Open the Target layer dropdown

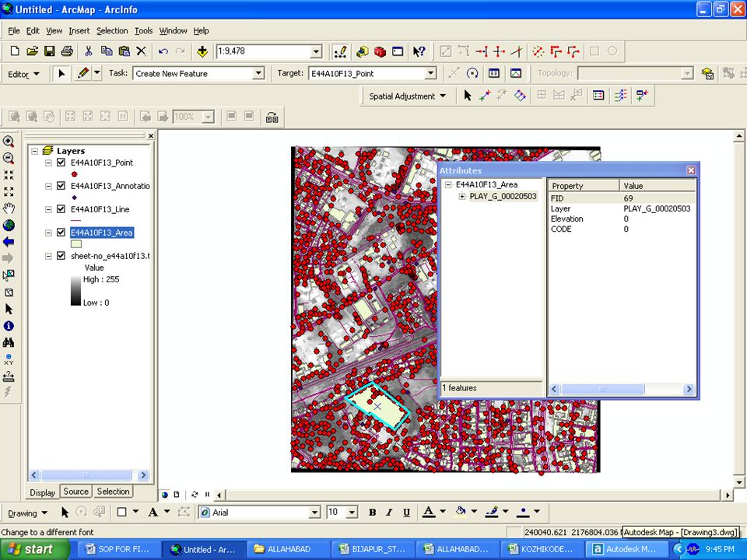(x=430, y=73)
